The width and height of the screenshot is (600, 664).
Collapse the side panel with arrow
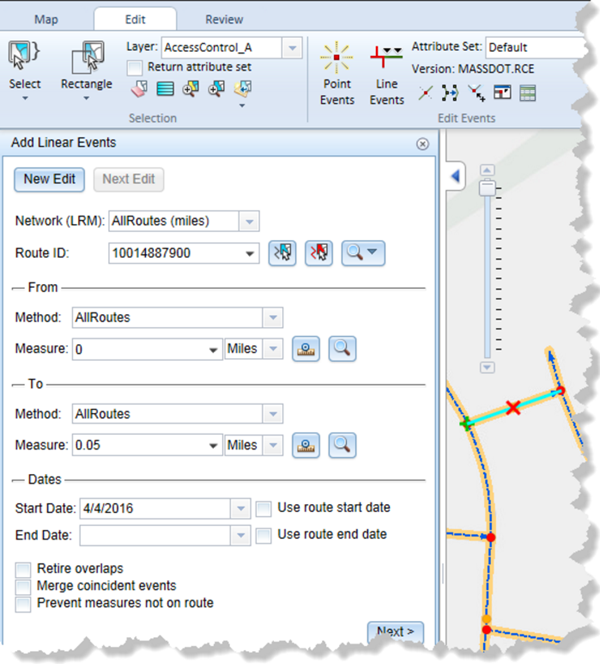click(456, 177)
